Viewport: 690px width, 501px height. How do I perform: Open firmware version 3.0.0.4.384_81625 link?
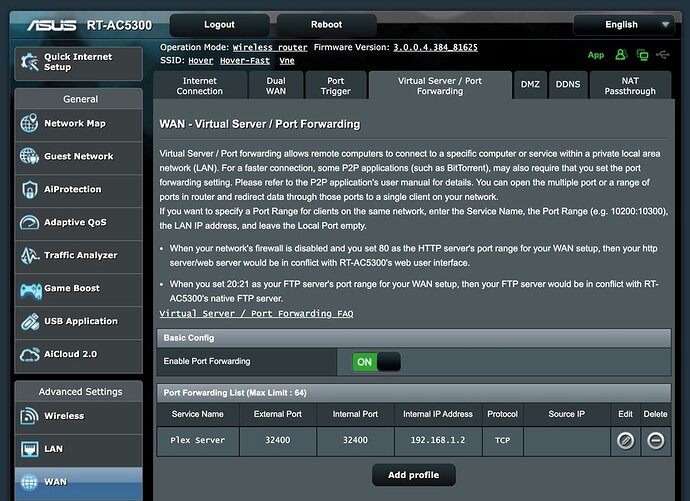(435, 48)
